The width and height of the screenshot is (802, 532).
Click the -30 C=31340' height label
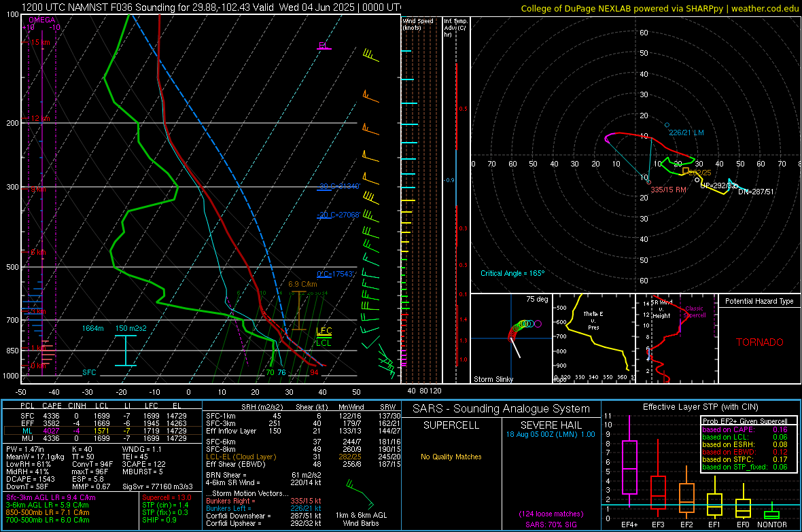pos(338,186)
